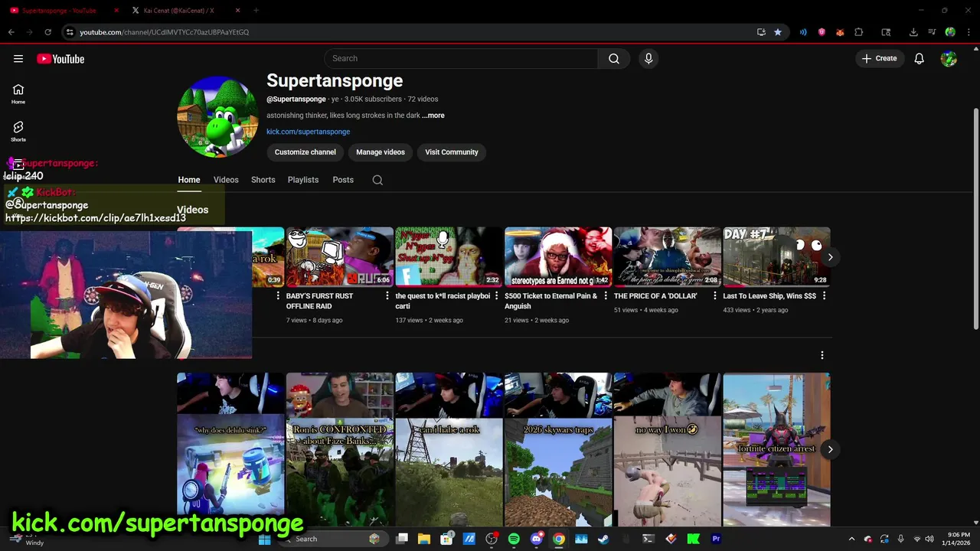
Task: Open options menu for playboi carti video
Action: pos(496,296)
